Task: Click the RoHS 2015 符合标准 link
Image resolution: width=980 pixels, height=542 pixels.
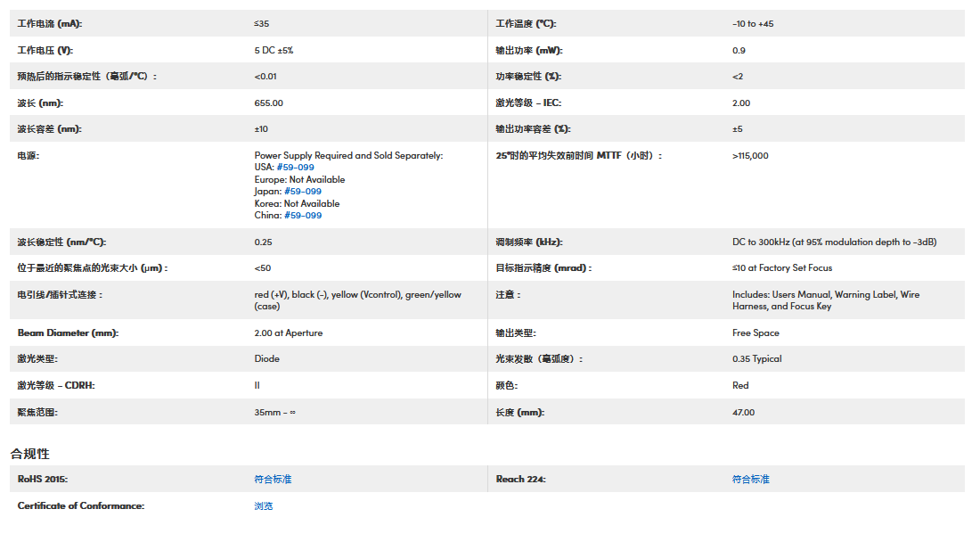Action: (273, 480)
